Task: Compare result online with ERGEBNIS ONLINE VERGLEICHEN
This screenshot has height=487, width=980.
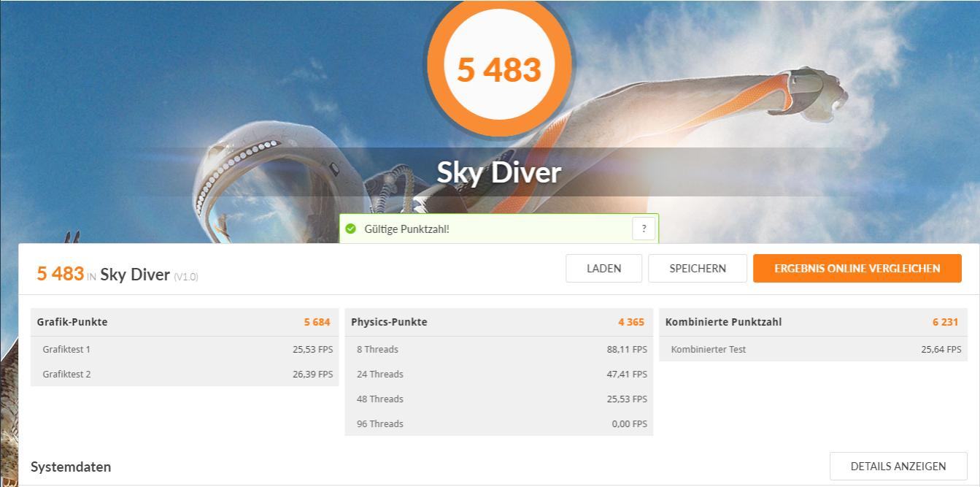Action: (857, 268)
